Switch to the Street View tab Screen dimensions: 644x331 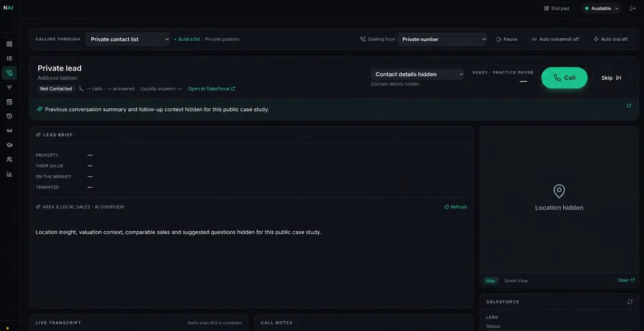pos(516,281)
